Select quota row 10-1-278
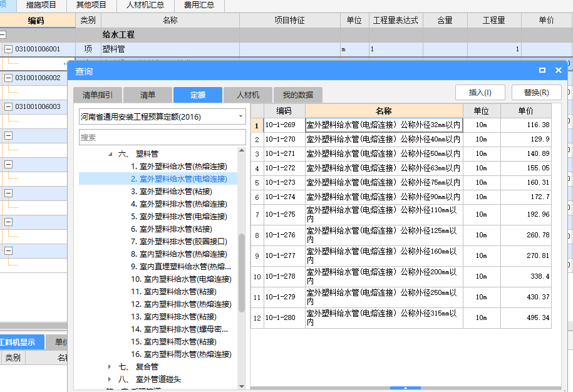The width and height of the screenshot is (573, 392). coord(401,277)
